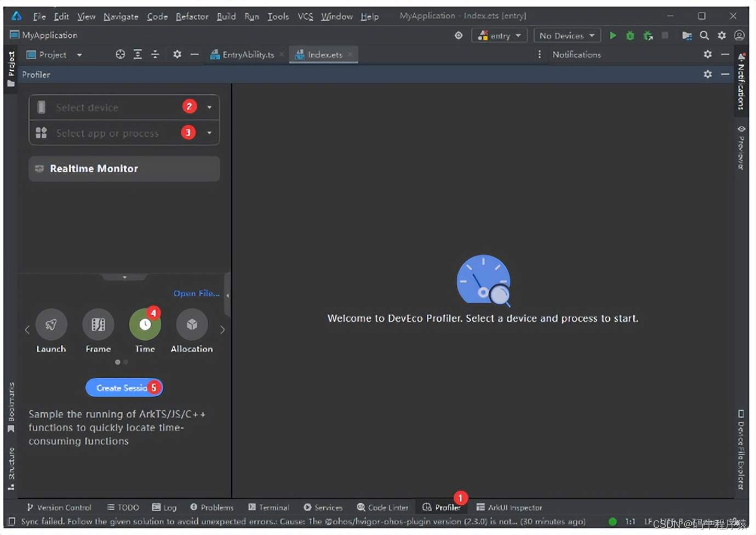Viewport: 756px width, 535px height.
Task: Click the Collapse All icon in Project bar
Action: (156, 54)
